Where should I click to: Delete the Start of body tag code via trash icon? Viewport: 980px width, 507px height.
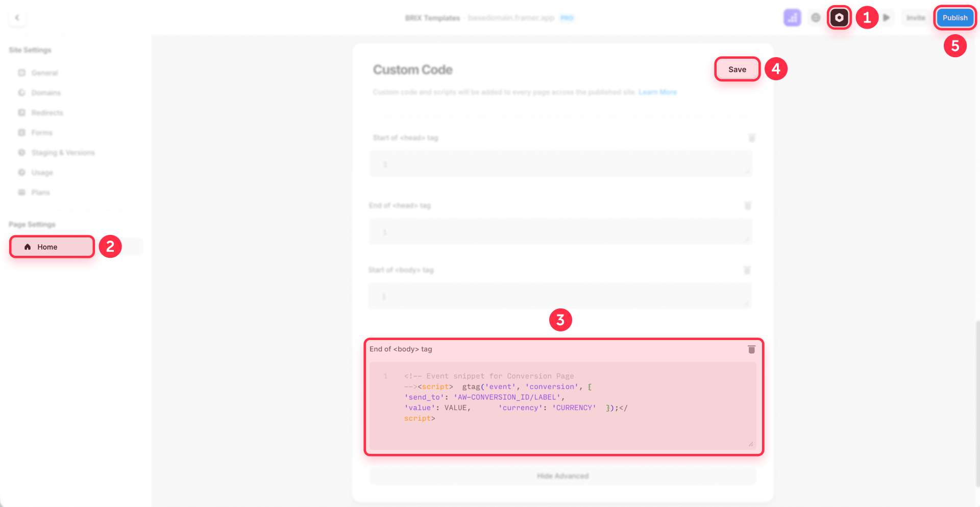coord(747,270)
